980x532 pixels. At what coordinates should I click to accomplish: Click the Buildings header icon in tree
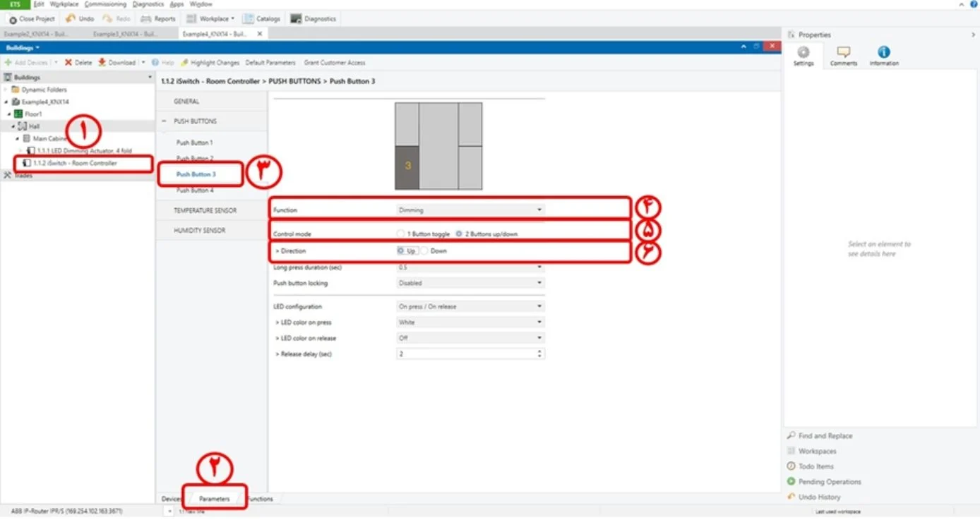pos(8,78)
